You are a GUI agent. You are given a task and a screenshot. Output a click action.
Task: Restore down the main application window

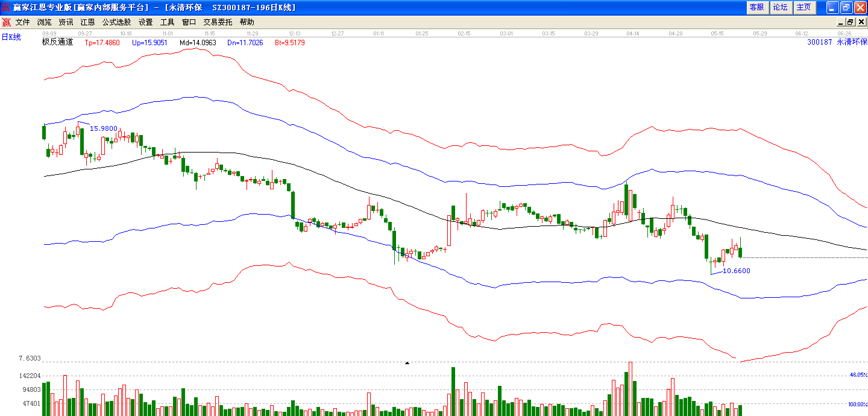[846, 7]
